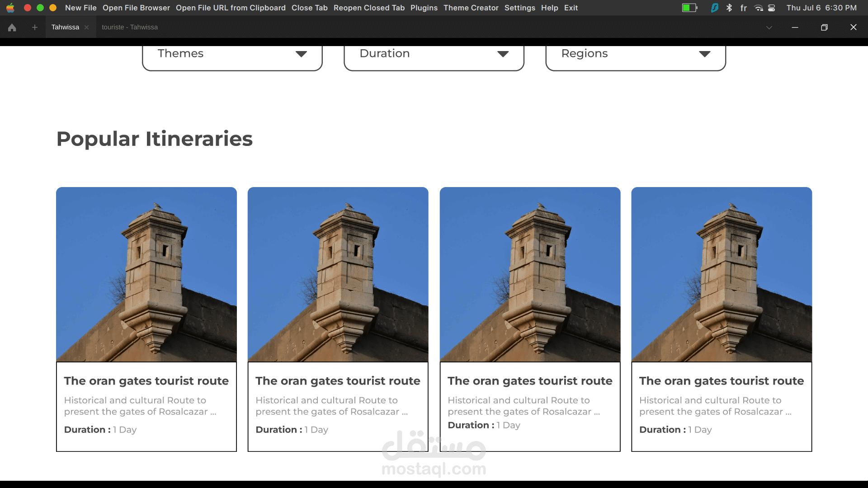Click the Control Center toggle icon

click(772, 8)
